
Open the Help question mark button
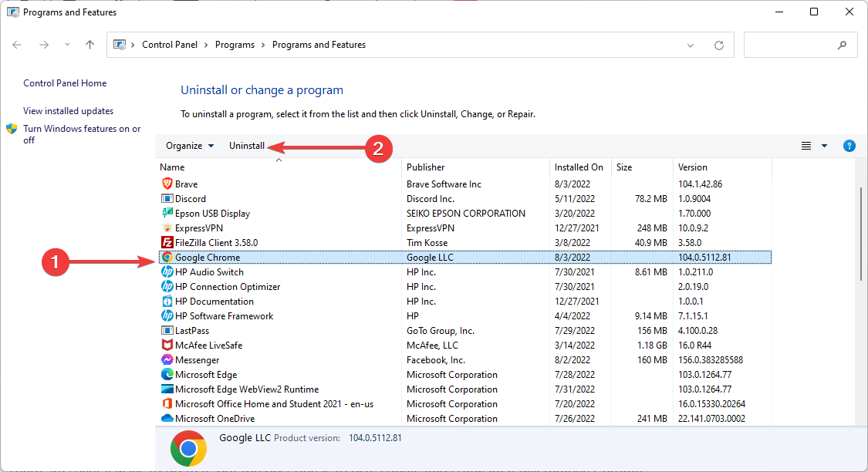pos(849,146)
